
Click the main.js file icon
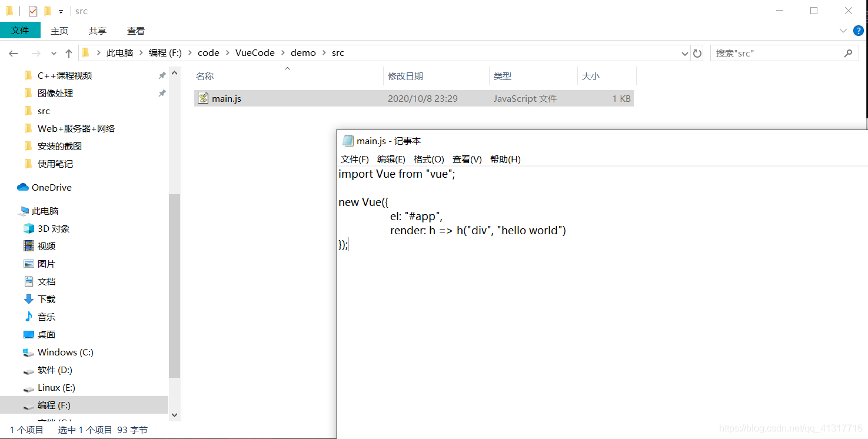[x=203, y=98]
